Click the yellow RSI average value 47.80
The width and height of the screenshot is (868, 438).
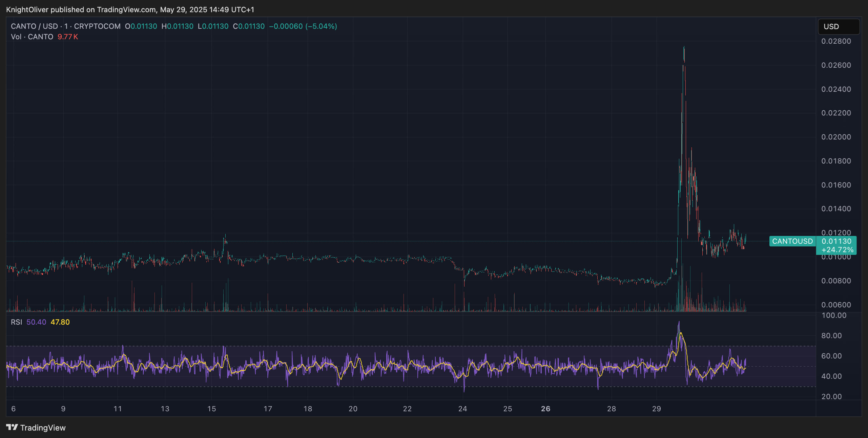(60, 322)
